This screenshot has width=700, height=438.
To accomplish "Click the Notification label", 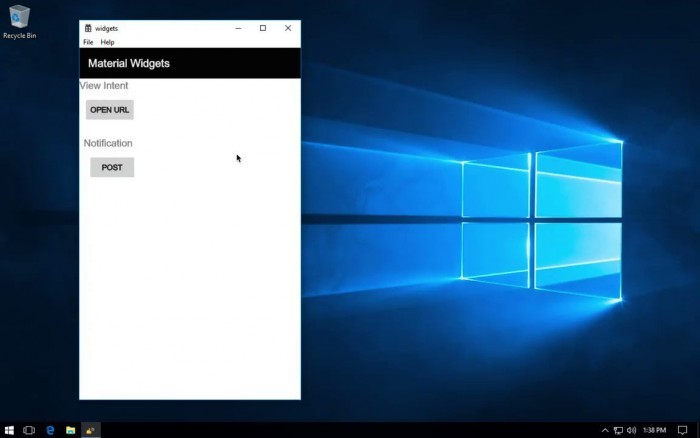I will pos(108,143).
